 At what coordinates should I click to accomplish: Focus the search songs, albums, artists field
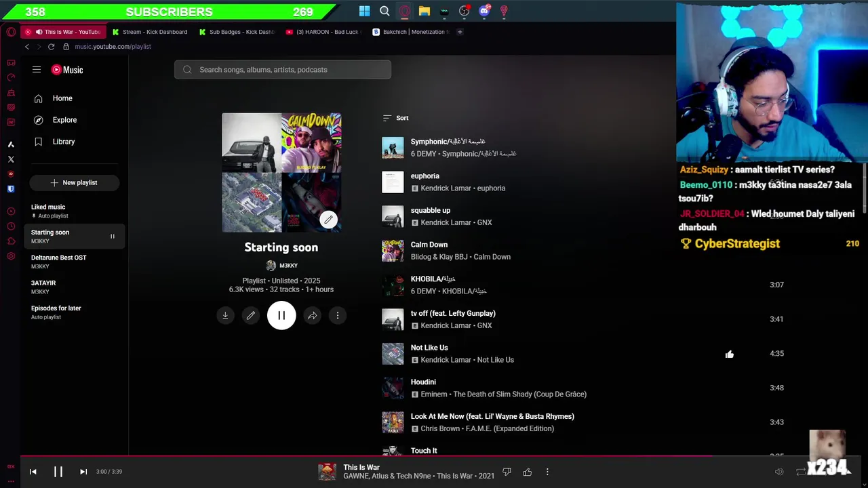[x=283, y=70]
